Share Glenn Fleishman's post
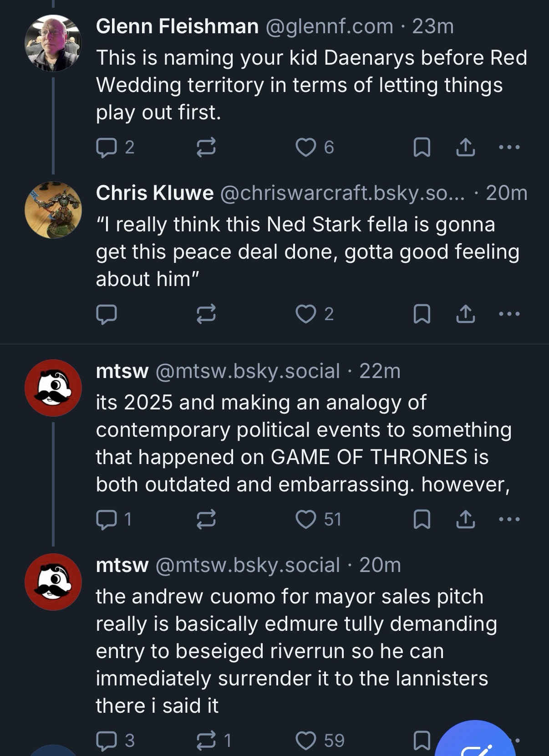Viewport: 549px width, 756px height. tap(465, 147)
